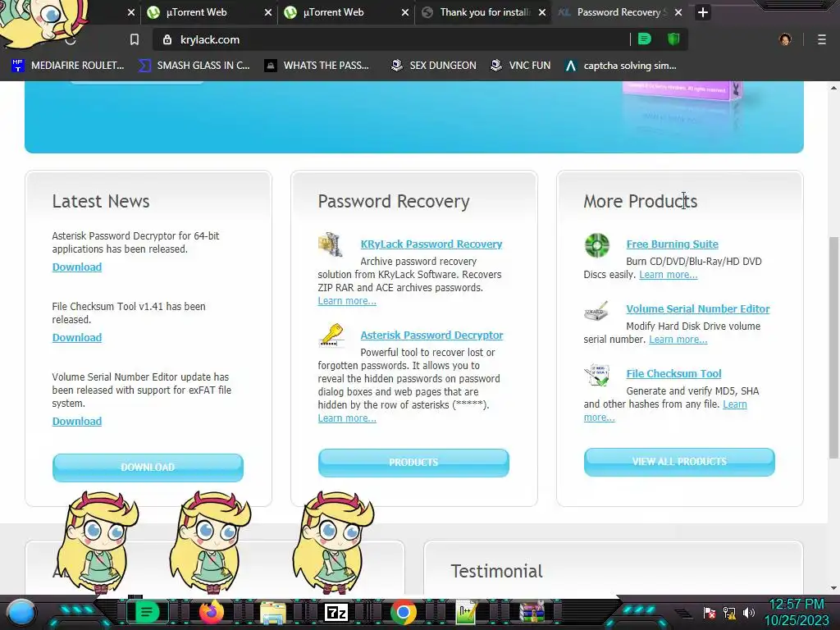The image size is (840, 630).
Task: Switch to Thank you for installing tab
Action: (484, 12)
